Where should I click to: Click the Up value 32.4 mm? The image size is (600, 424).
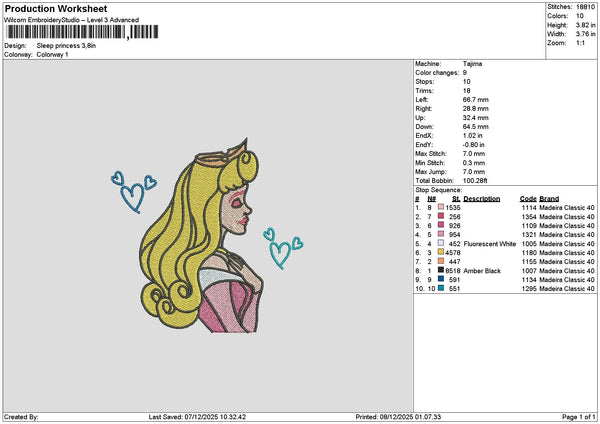click(x=476, y=117)
